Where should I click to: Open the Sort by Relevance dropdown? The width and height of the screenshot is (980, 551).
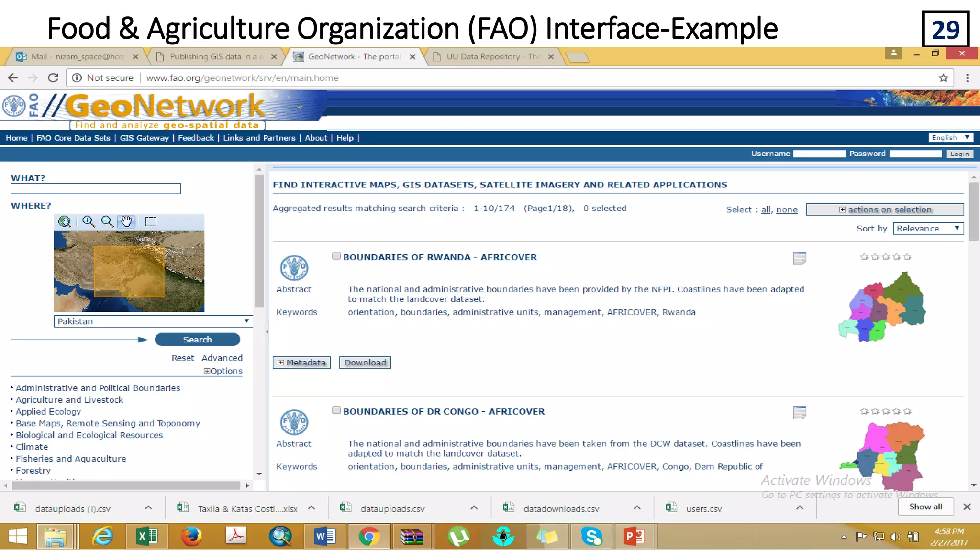tap(928, 229)
